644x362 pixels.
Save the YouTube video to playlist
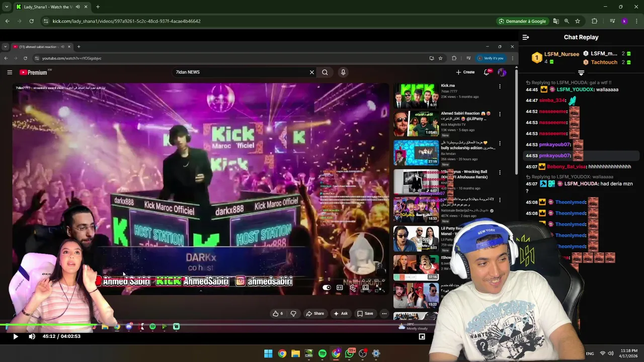[365, 314]
